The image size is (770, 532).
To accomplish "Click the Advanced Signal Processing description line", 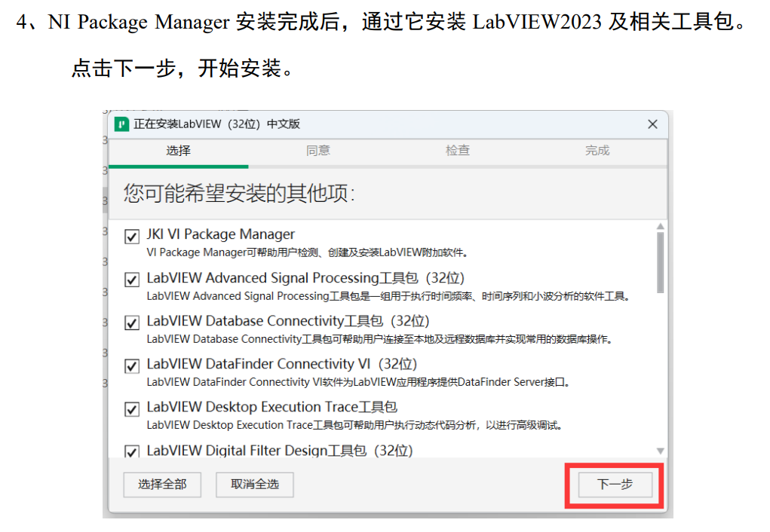I will tap(388, 296).
